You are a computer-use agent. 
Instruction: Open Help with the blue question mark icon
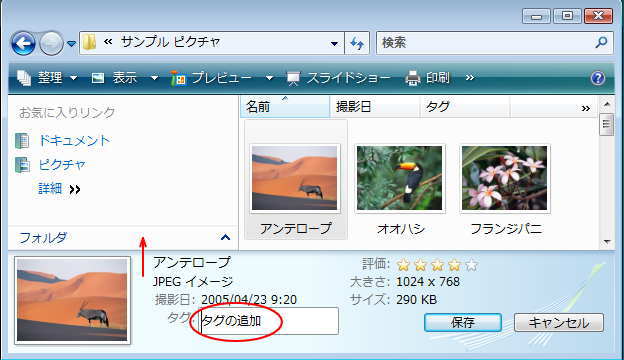pos(598,78)
